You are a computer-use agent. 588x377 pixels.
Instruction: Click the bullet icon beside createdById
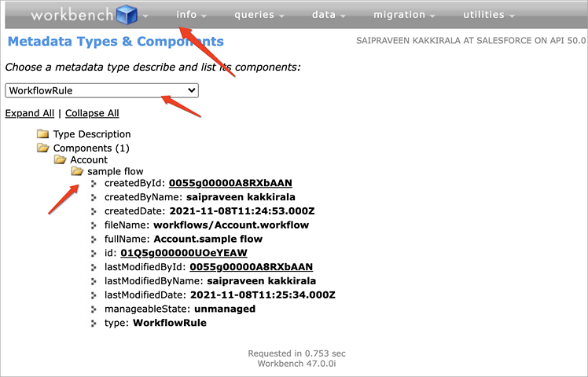point(94,184)
